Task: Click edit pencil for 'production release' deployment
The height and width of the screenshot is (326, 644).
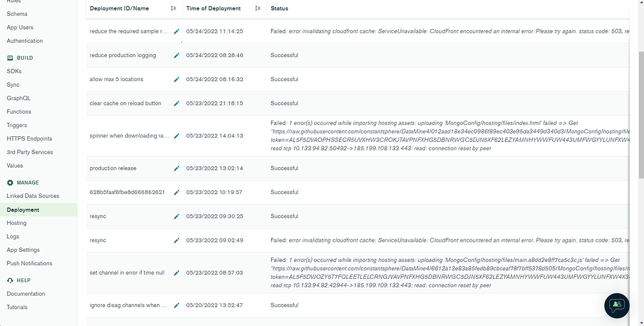Action: (177, 168)
